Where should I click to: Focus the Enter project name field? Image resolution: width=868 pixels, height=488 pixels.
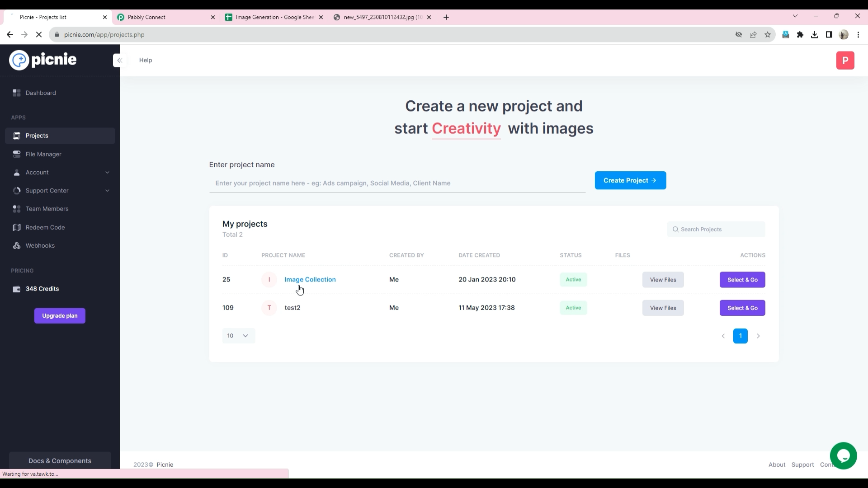(x=397, y=183)
